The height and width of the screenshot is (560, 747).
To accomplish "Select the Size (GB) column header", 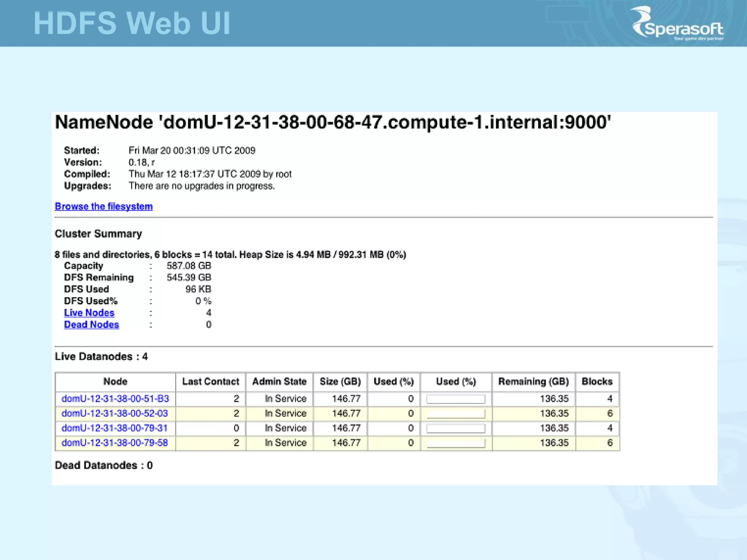I will (x=340, y=382).
